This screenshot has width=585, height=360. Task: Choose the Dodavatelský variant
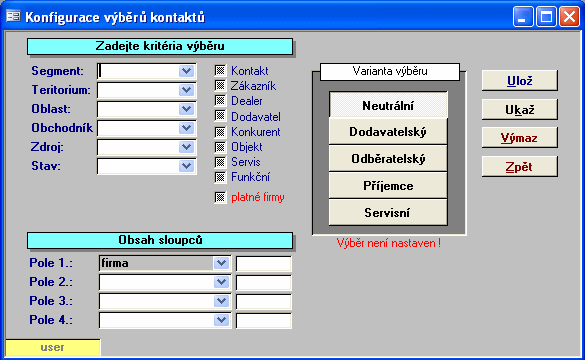[x=388, y=132]
